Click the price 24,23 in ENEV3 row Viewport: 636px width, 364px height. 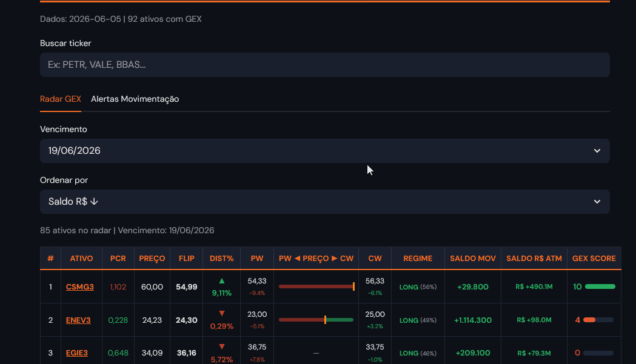coord(152,320)
